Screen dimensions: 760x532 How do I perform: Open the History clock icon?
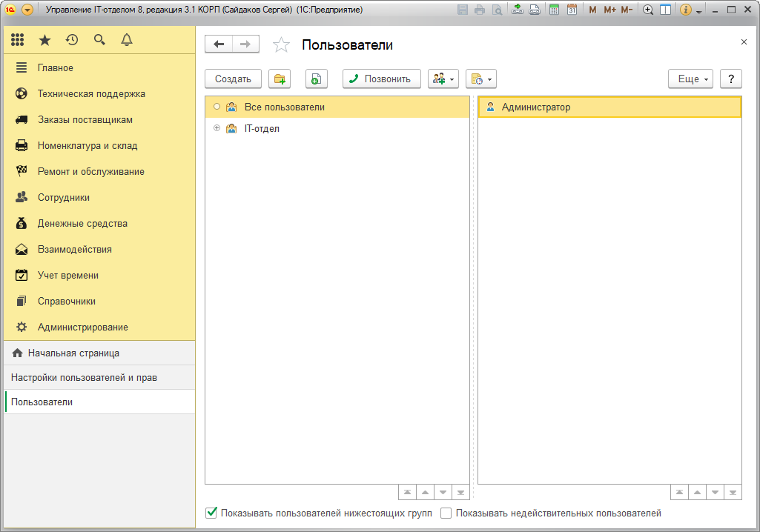[x=72, y=40]
